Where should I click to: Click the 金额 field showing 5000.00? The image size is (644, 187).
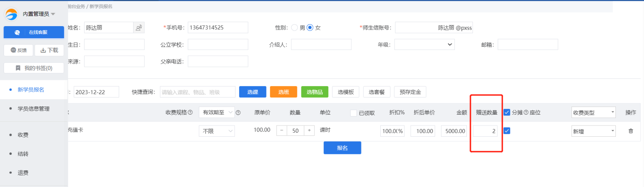(x=454, y=131)
